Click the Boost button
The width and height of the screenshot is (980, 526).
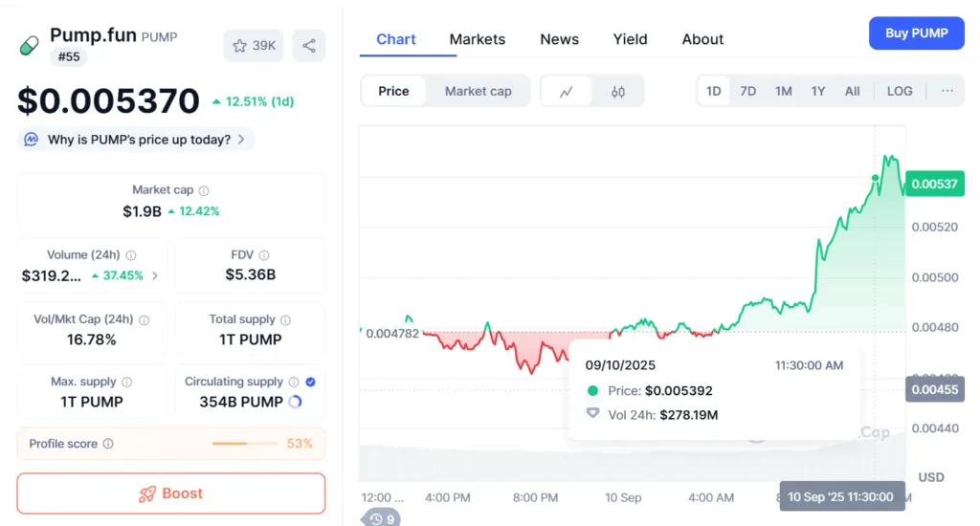coord(170,493)
